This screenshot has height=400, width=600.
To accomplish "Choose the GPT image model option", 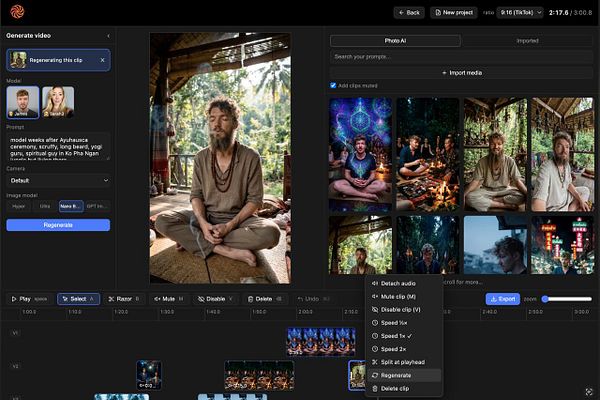I will click(97, 206).
